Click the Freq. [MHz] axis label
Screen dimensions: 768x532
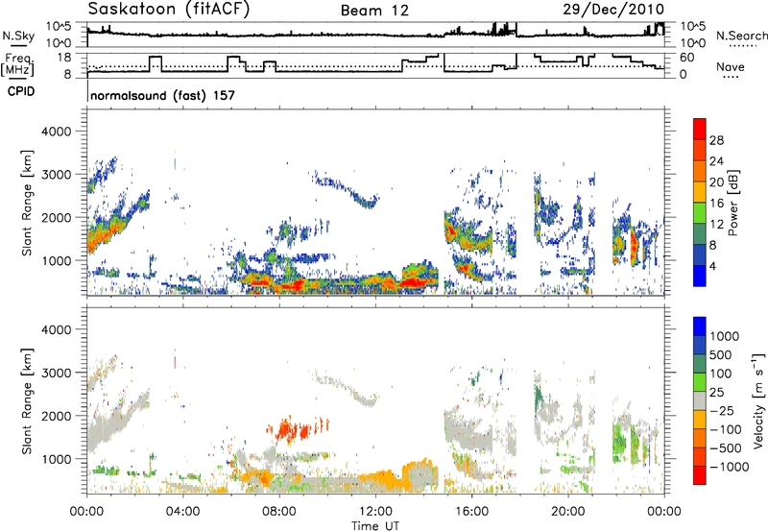click(x=17, y=64)
